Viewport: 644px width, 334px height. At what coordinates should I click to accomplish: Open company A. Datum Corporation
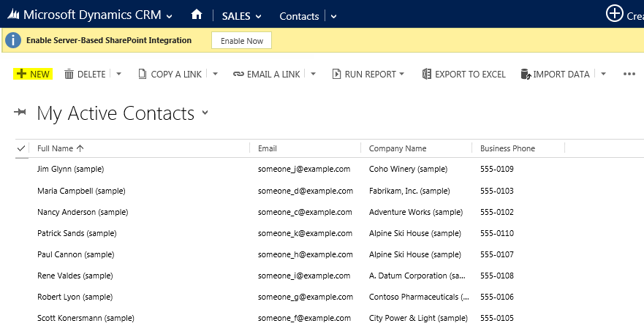pyautogui.click(x=417, y=276)
